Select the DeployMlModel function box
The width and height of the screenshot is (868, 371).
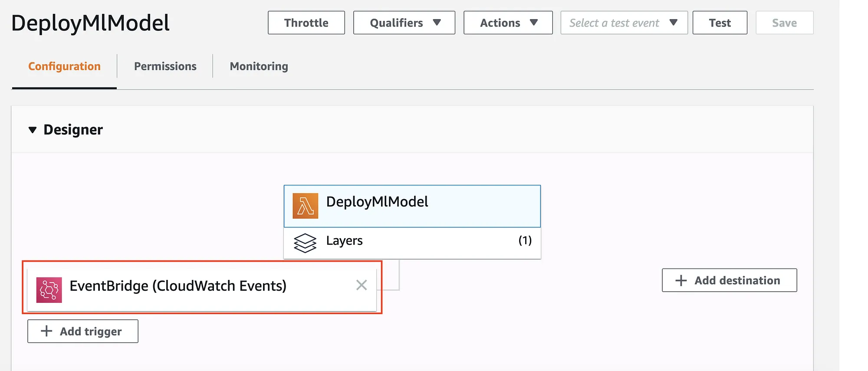click(x=412, y=206)
